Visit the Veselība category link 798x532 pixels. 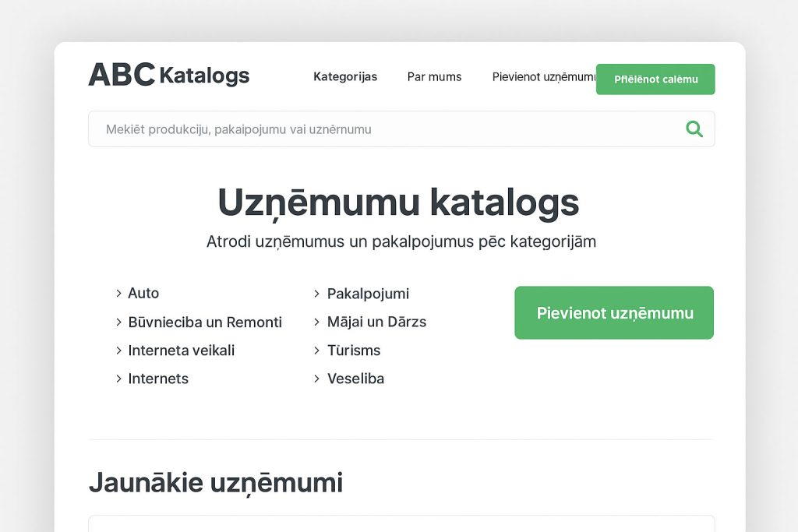pos(355,379)
